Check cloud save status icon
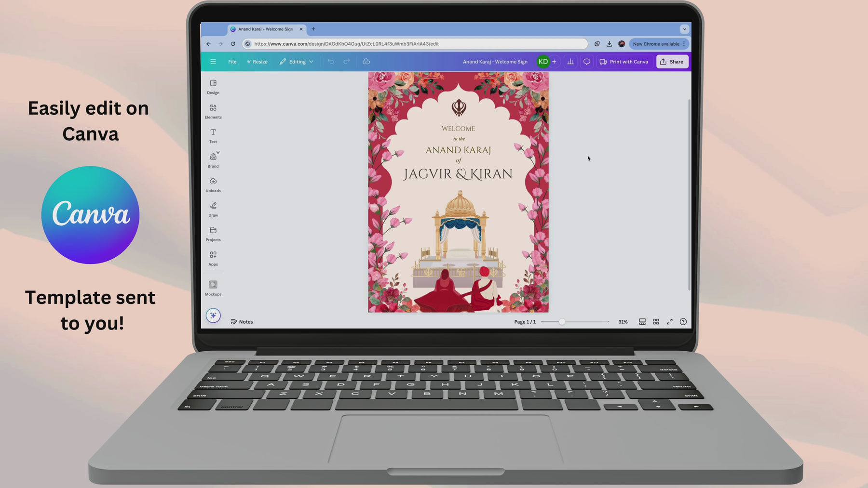Image resolution: width=868 pixels, height=488 pixels. click(366, 62)
